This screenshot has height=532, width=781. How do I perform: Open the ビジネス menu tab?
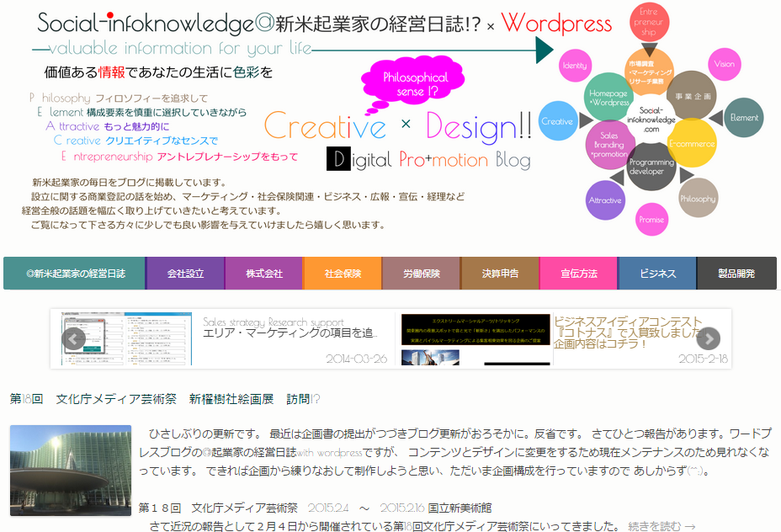657,273
